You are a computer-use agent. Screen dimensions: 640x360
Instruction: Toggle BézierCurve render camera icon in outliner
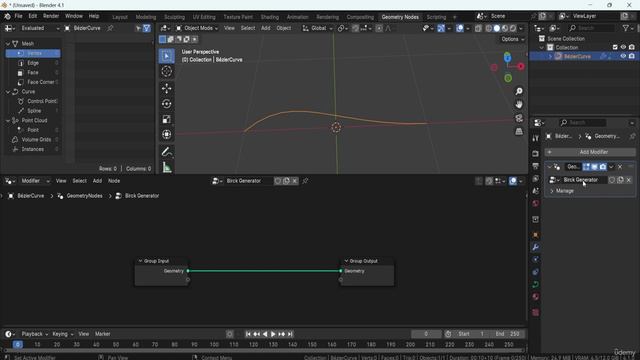click(x=632, y=56)
